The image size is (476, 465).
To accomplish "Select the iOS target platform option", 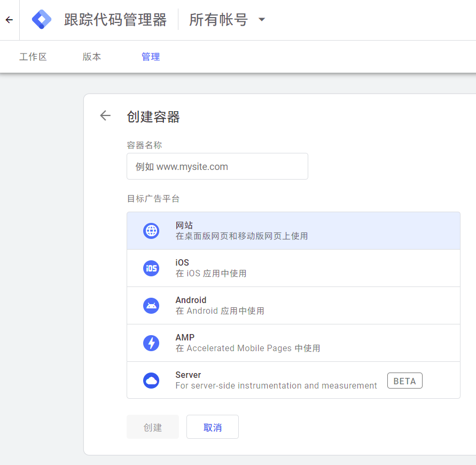I will (293, 268).
